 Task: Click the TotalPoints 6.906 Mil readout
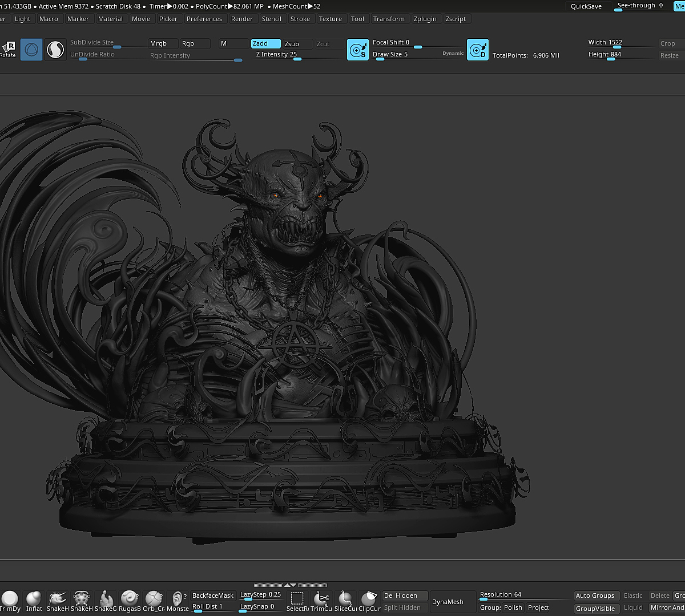pyautogui.click(x=526, y=55)
